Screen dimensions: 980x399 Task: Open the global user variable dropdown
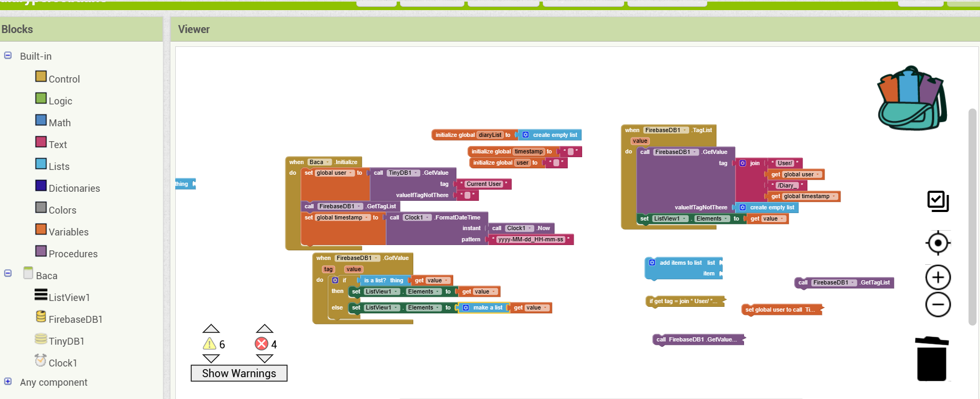352,173
